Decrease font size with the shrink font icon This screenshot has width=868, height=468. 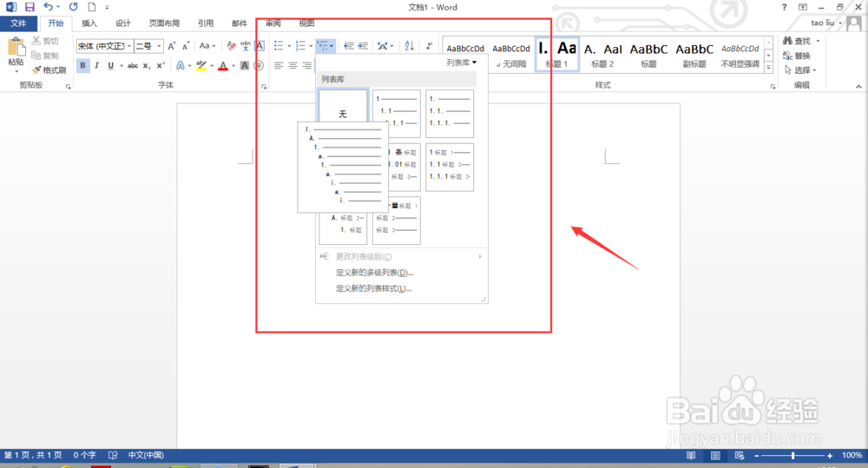point(186,46)
